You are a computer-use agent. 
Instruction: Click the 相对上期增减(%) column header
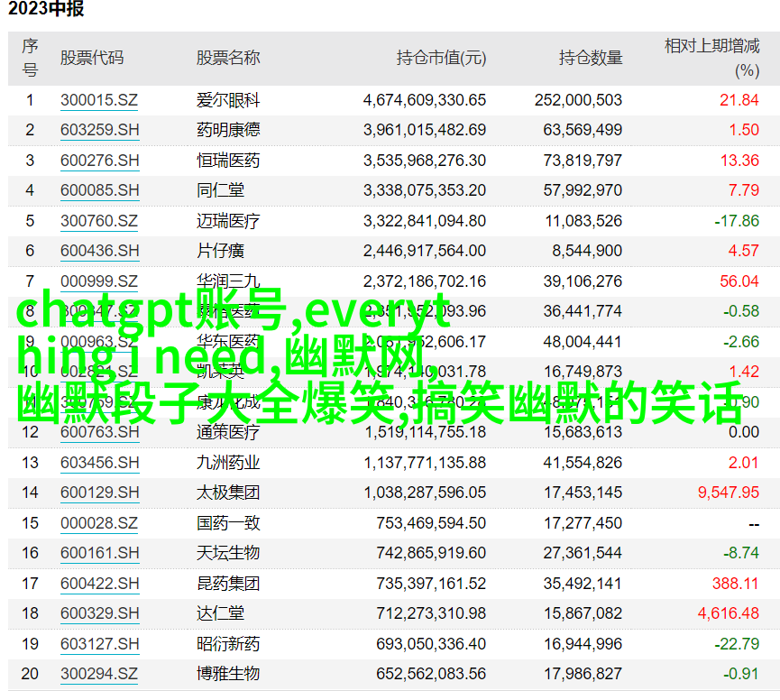click(711, 57)
